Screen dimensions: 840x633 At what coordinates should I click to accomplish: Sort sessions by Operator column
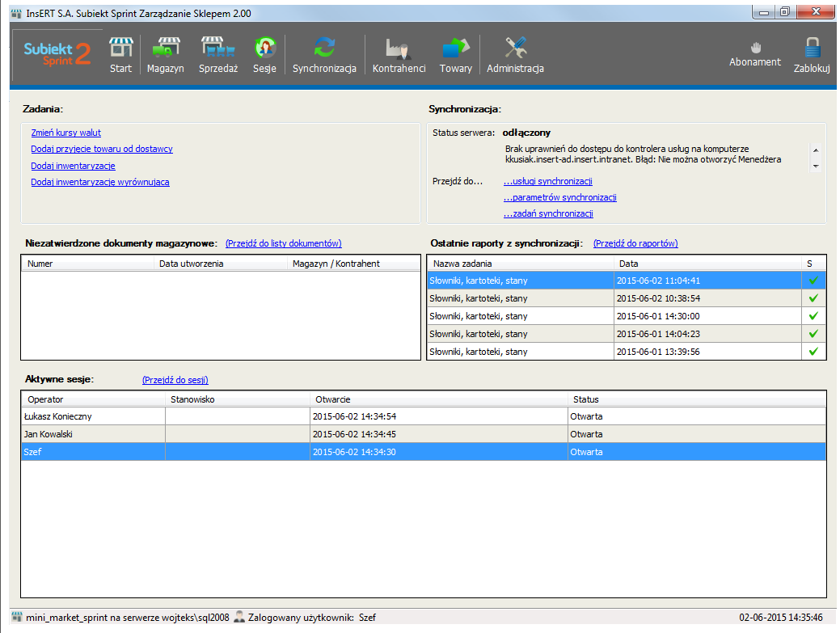click(94, 399)
